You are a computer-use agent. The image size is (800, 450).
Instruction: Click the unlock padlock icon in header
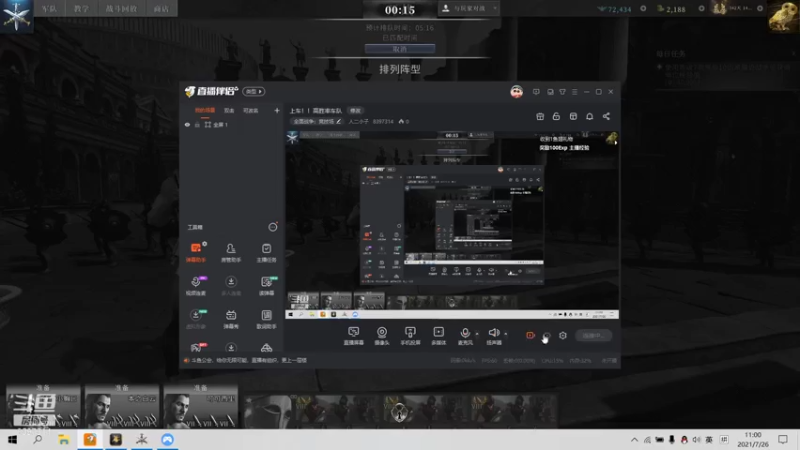(556, 116)
